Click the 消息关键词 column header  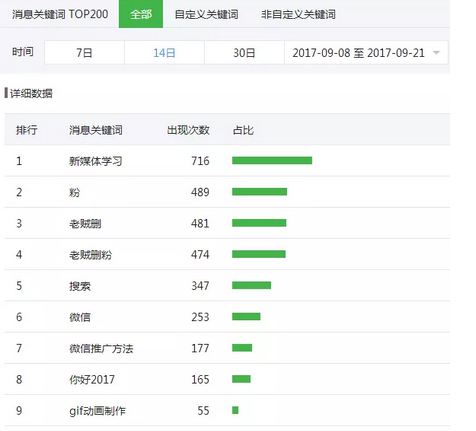(x=96, y=130)
